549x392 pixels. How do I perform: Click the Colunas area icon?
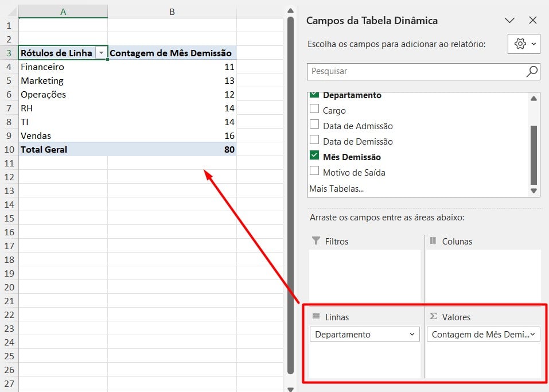[433, 240]
